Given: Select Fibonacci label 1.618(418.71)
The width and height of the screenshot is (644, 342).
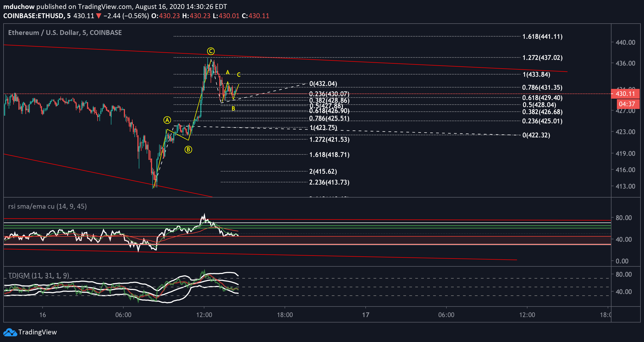Looking at the screenshot, I should click(x=329, y=155).
